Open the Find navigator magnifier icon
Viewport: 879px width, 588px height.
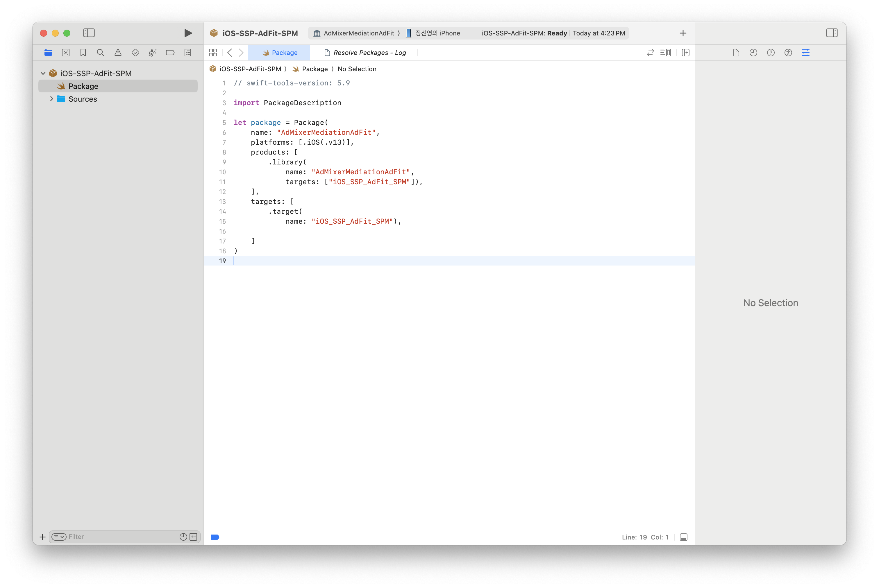[x=100, y=53]
